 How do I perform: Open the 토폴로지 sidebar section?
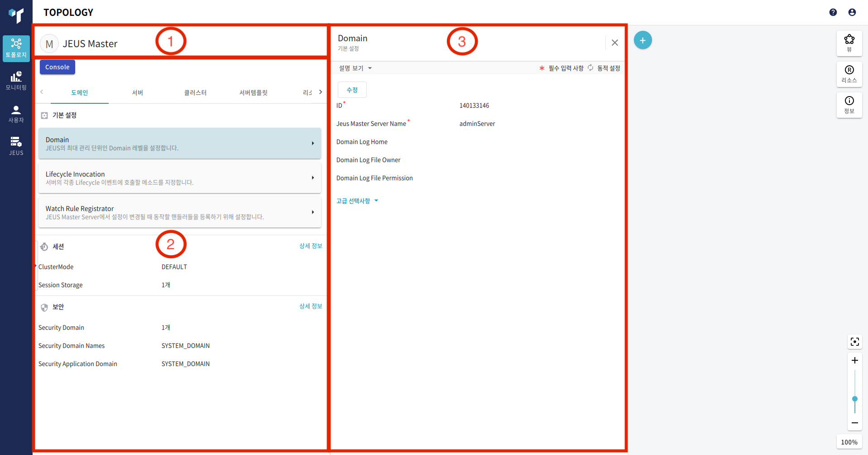(x=16, y=48)
